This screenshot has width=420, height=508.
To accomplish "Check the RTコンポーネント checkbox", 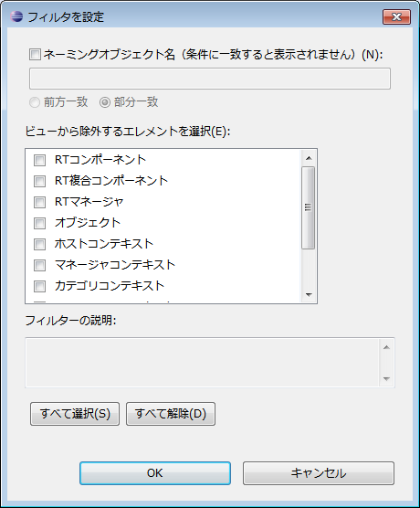I will click(x=39, y=160).
